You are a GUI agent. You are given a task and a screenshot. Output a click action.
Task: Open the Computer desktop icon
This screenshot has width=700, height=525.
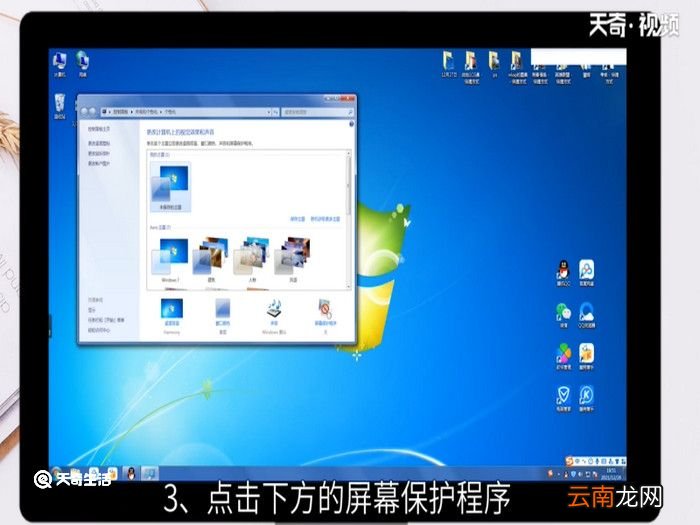tap(59, 64)
